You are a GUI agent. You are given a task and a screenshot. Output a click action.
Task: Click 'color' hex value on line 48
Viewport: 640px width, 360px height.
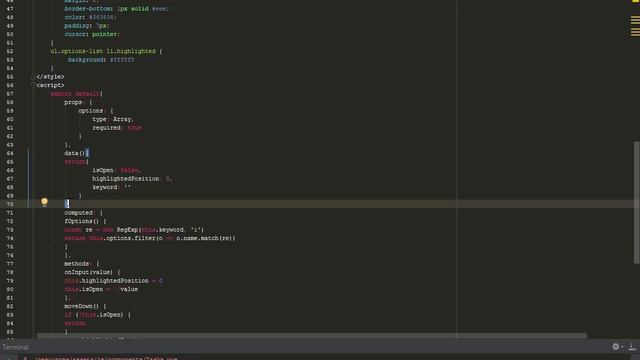102,17
